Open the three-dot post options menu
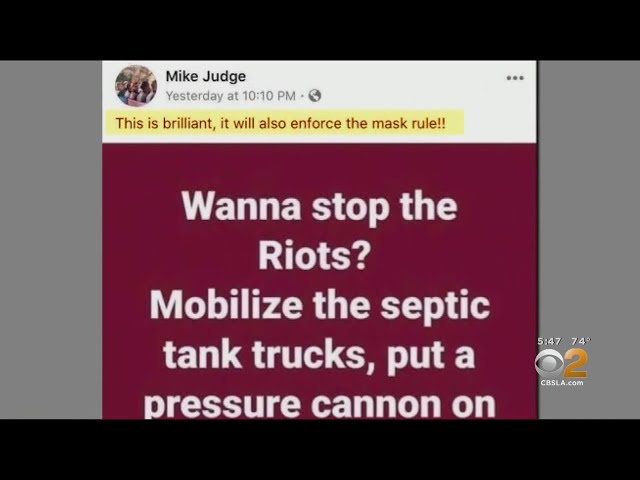The height and width of the screenshot is (480, 640). (x=515, y=78)
